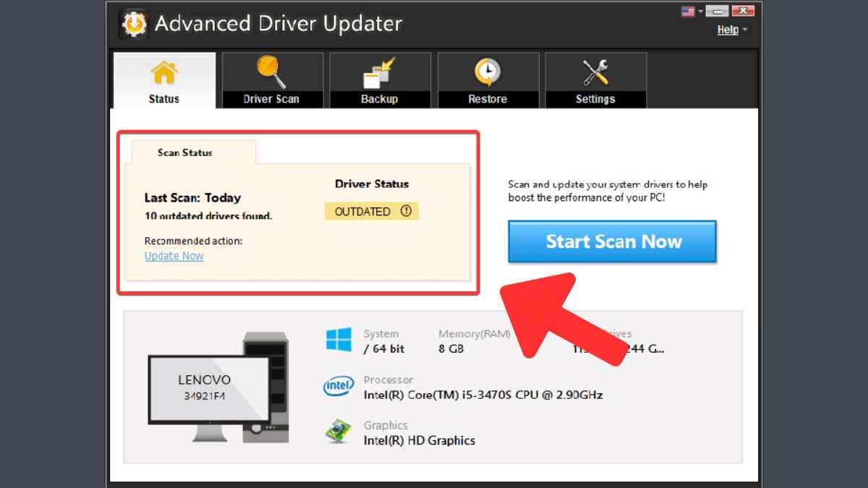This screenshot has height=488, width=868.
Task: Click the Intel processor logo icon
Action: pos(339,388)
